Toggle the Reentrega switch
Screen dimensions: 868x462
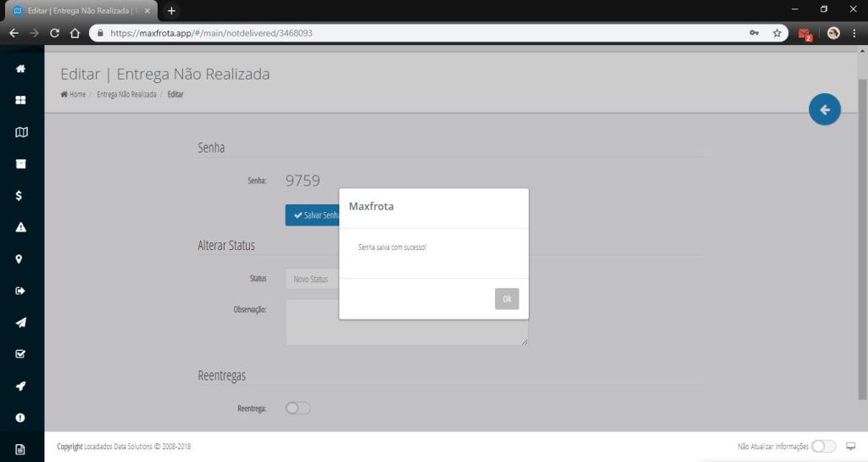point(298,409)
